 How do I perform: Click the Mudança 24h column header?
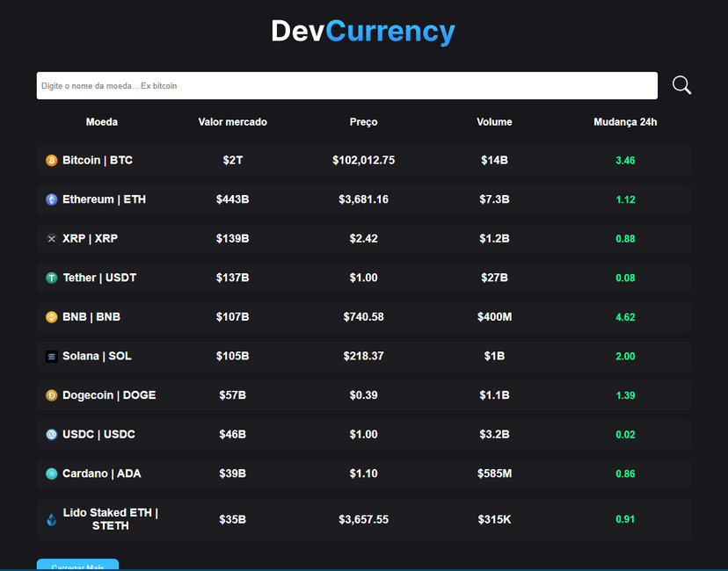tap(625, 122)
